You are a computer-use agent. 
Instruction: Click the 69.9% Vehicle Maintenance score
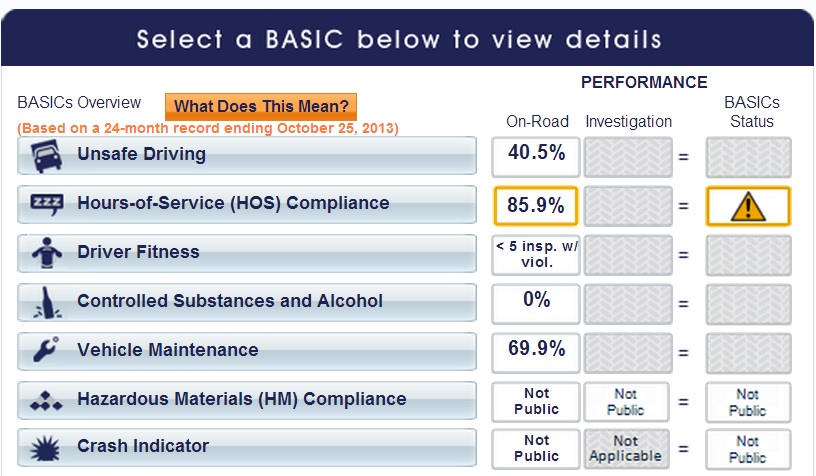[535, 352]
